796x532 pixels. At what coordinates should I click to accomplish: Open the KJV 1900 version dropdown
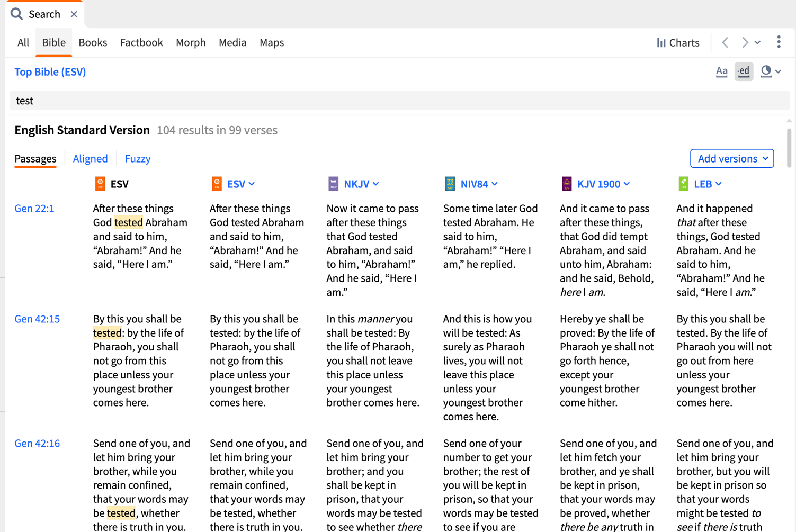[604, 184]
